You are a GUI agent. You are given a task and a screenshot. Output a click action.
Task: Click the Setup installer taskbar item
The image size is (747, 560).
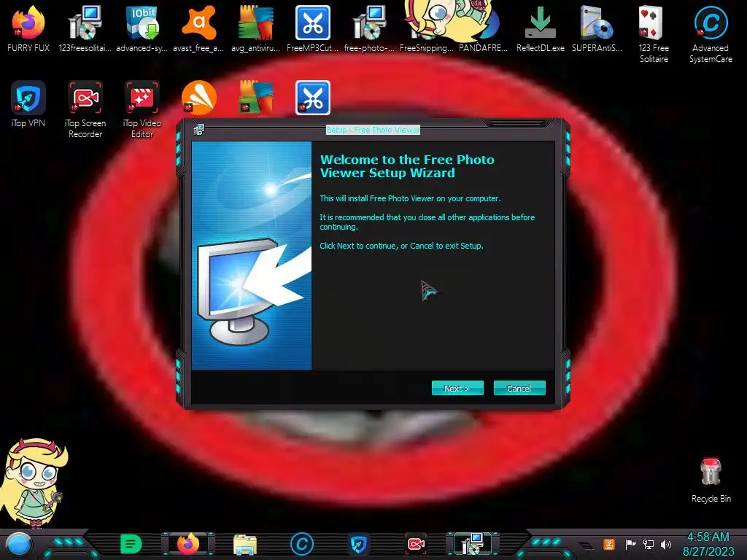click(473, 544)
